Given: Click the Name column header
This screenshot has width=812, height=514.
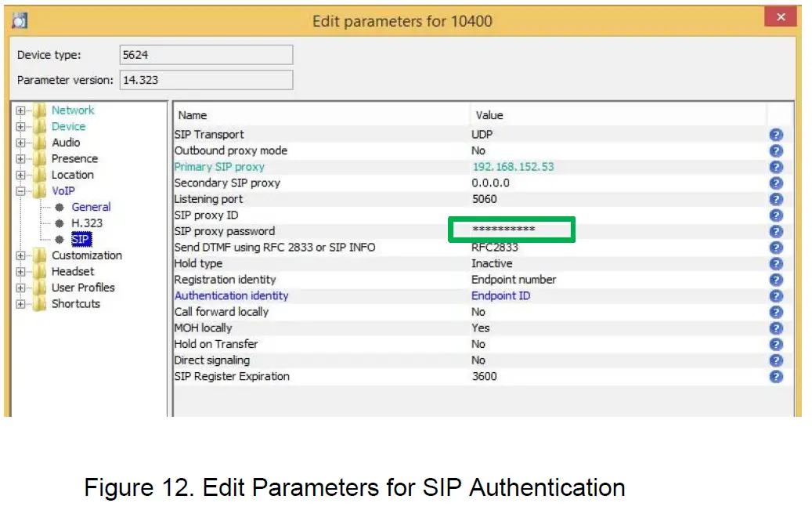Looking at the screenshot, I should tap(193, 115).
